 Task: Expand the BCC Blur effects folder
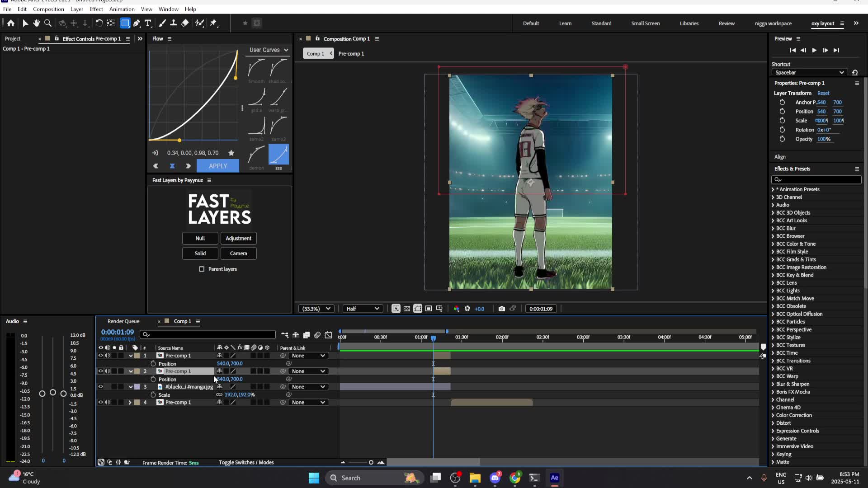[x=773, y=228]
